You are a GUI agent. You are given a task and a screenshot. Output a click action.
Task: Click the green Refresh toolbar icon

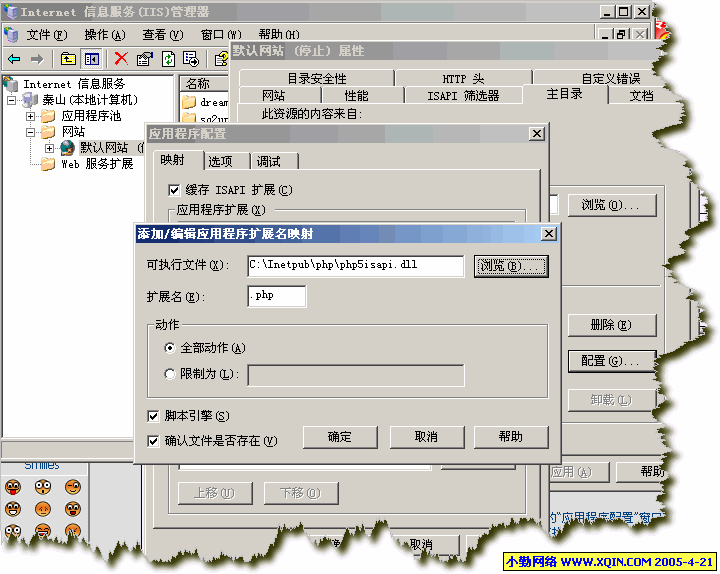168,59
